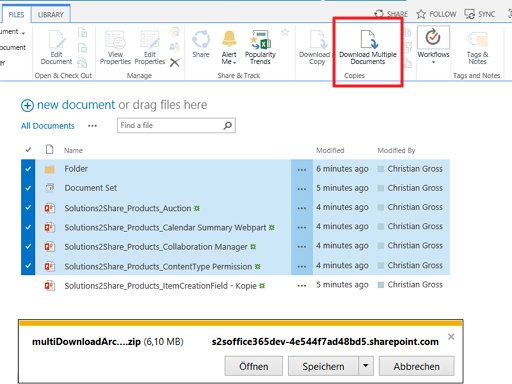Deselect the Folder row checkbox
The width and height of the screenshot is (512, 384).
point(28,169)
